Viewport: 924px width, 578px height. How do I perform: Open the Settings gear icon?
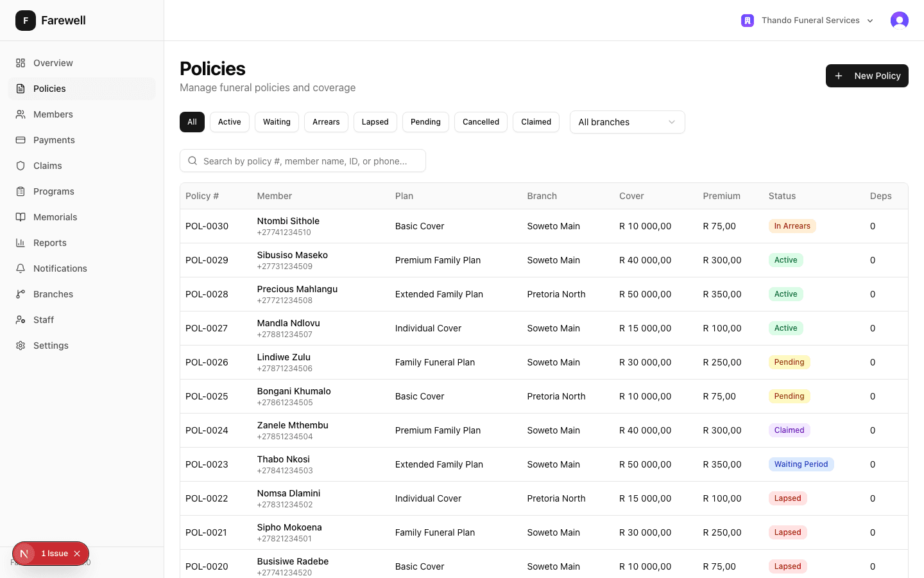tap(21, 346)
